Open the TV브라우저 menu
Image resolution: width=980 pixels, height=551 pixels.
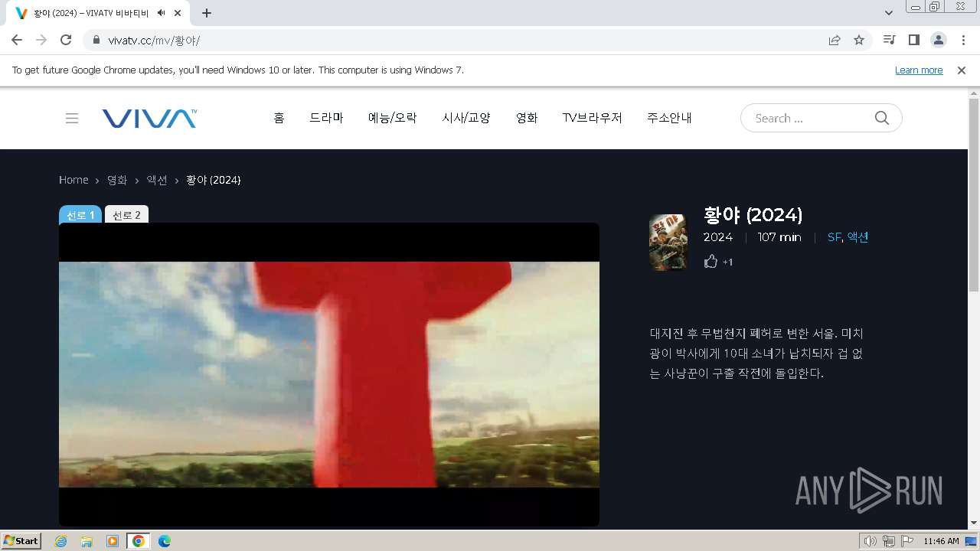tap(593, 118)
